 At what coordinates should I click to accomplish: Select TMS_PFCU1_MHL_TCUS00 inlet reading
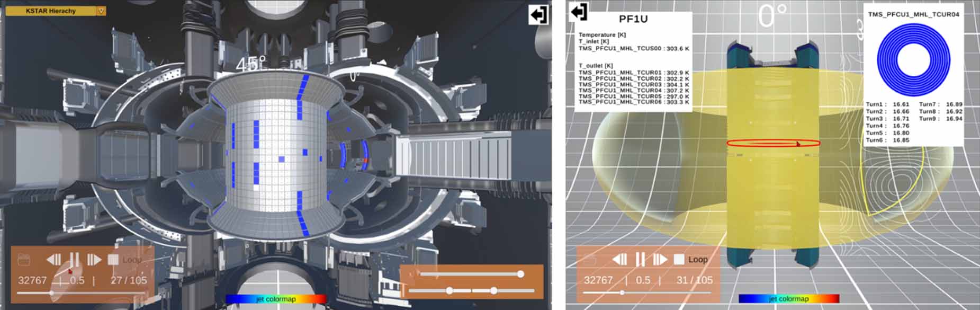[x=634, y=48]
